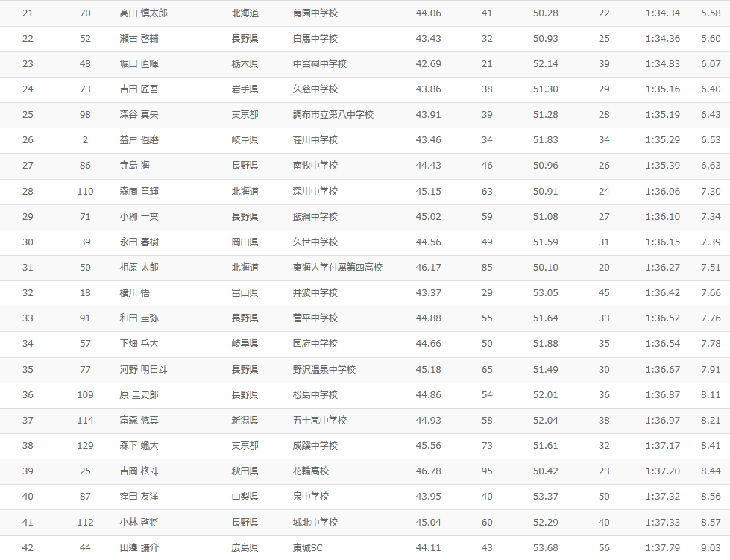Click the name 下畑 岳大
The width and height of the screenshot is (730, 560).
click(139, 344)
